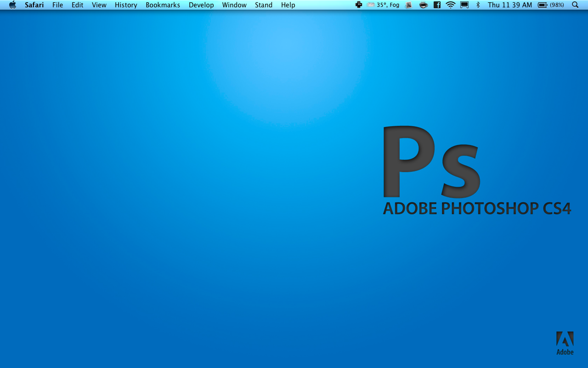This screenshot has width=588, height=368.
Task: Click the black cross menu bar icon
Action: (359, 5)
